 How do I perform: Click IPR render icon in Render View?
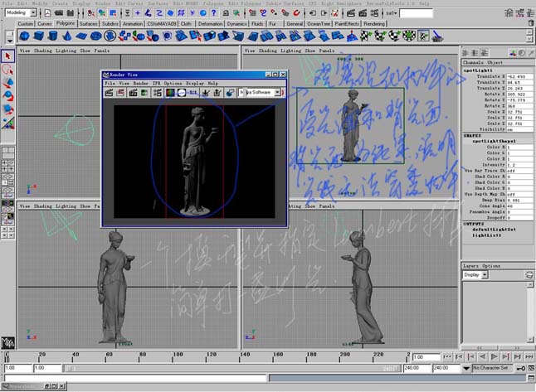pos(134,93)
